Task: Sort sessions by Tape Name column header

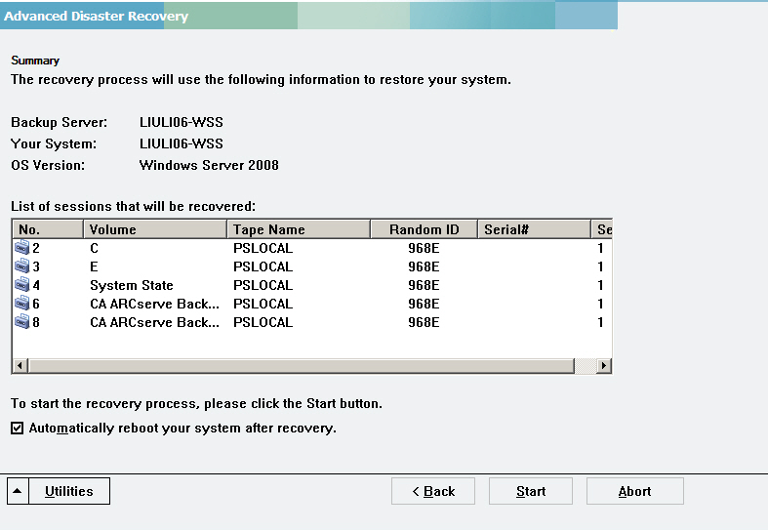Action: pyautogui.click(x=299, y=229)
